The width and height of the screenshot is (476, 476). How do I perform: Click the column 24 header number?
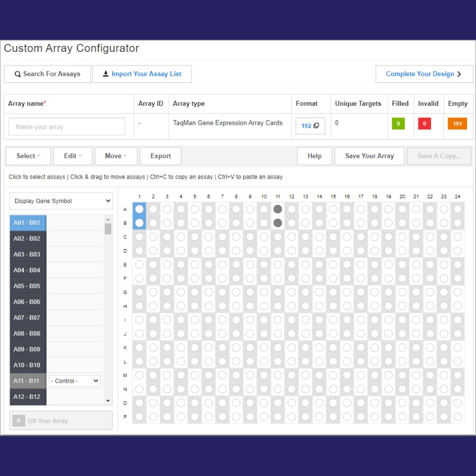457,197
